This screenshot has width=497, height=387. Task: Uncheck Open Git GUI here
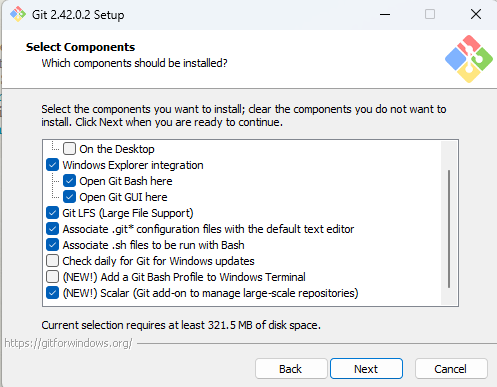(69, 197)
